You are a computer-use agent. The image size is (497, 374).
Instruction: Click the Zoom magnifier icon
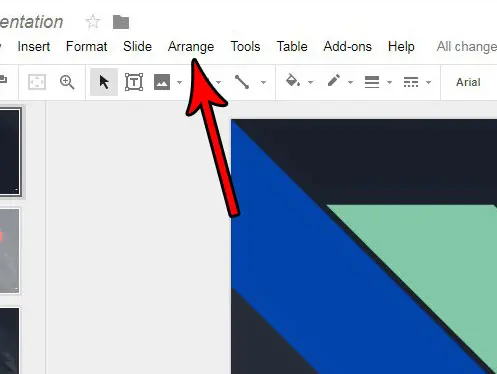[67, 82]
